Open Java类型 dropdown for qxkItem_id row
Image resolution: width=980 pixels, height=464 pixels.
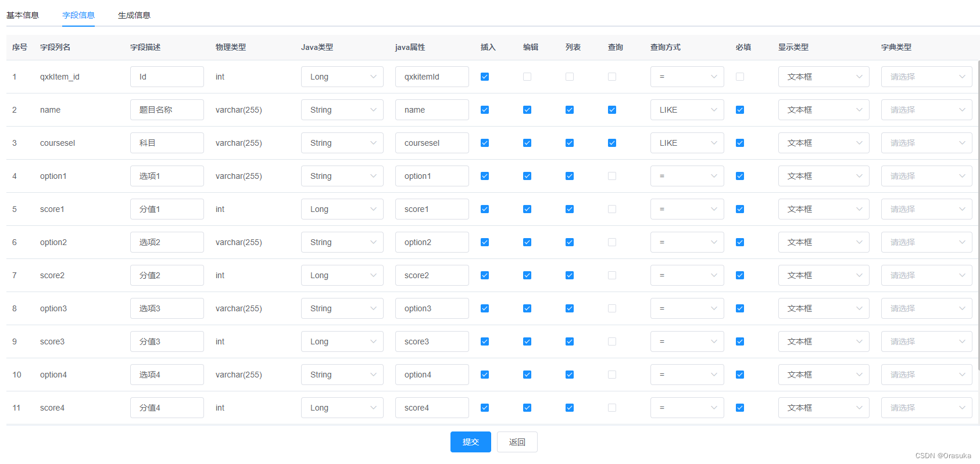[342, 77]
